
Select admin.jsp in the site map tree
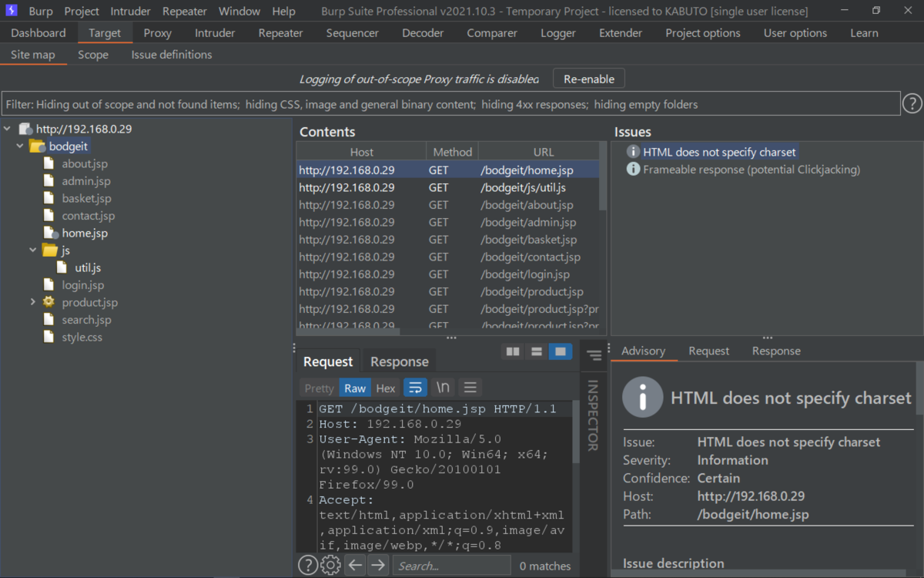[x=86, y=181]
